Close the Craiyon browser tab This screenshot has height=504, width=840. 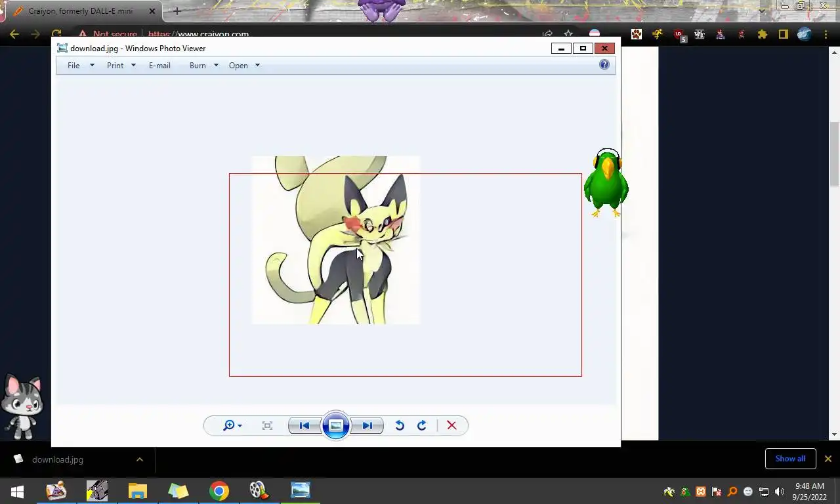152,11
